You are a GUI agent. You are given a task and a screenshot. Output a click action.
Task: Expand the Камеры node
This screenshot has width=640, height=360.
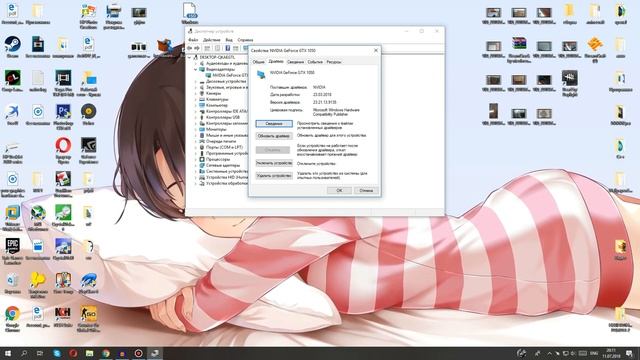coord(196,93)
